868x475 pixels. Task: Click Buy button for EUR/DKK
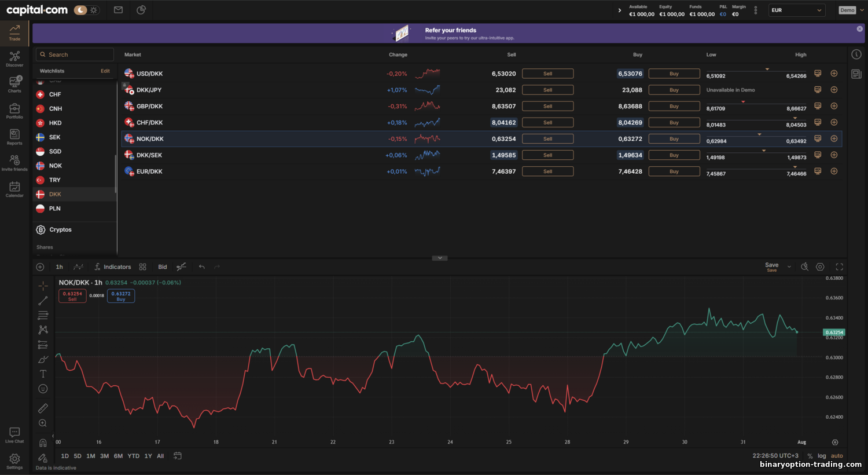coord(674,171)
